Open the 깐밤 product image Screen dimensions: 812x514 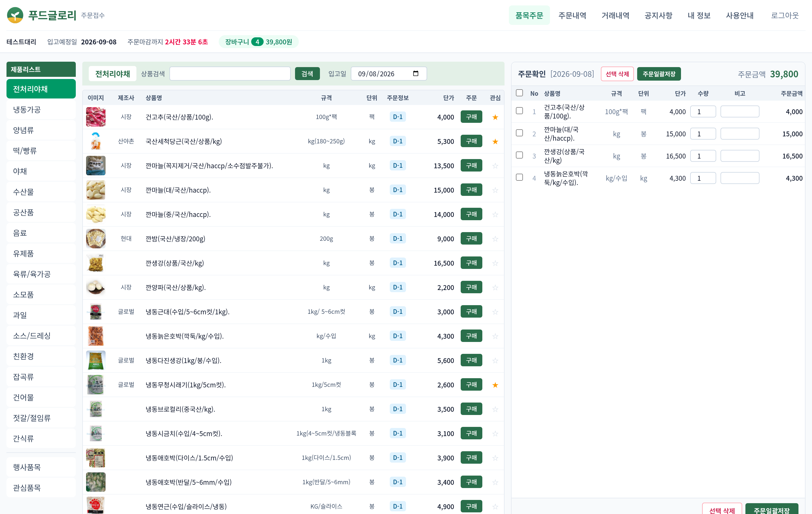point(96,239)
